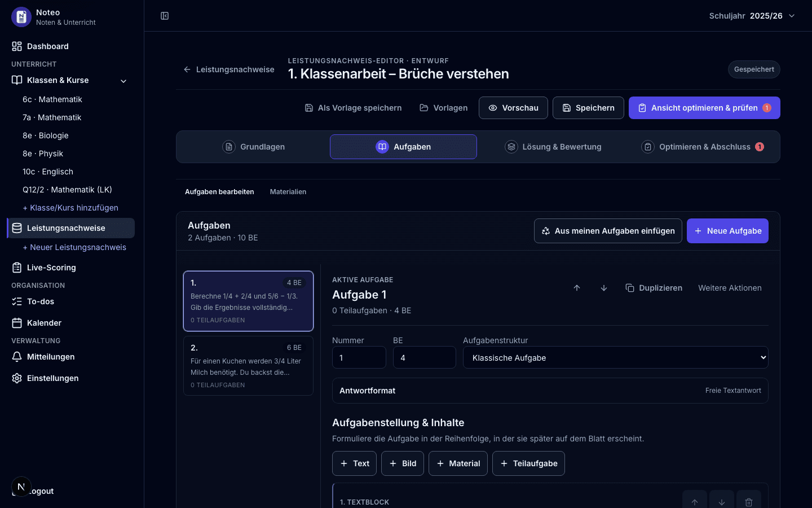Switch to the Grundlagen step

pyautogui.click(x=253, y=147)
